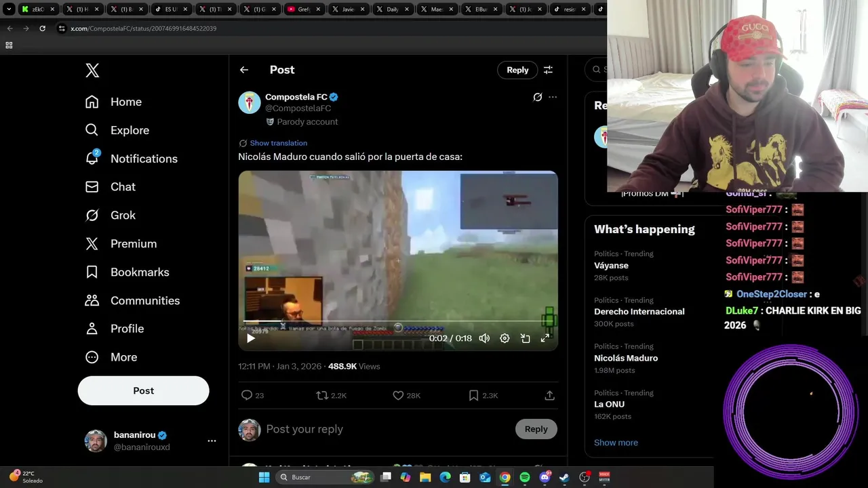Expand the More menu in the sidebar
Screen dimensions: 868x488
(111, 357)
